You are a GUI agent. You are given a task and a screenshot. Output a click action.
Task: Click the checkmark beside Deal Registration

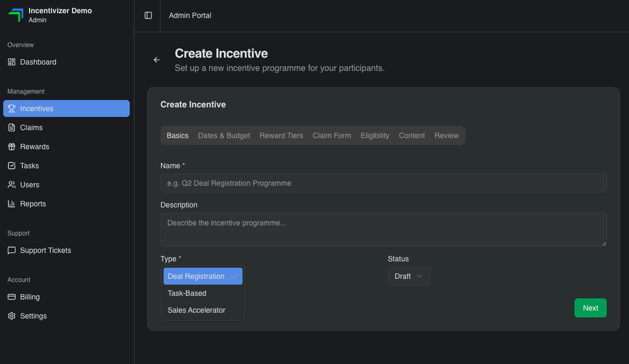pyautogui.click(x=235, y=276)
